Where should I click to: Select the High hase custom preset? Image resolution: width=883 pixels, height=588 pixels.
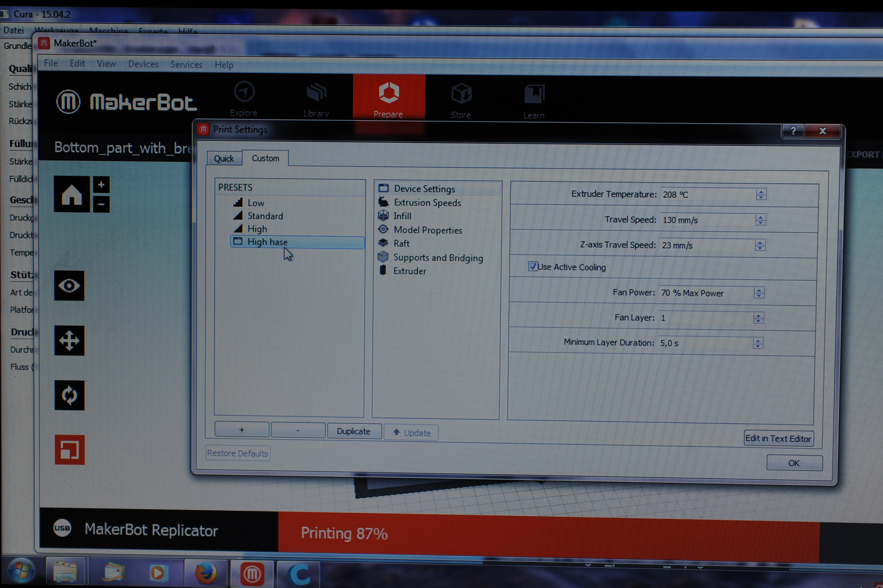(297, 242)
